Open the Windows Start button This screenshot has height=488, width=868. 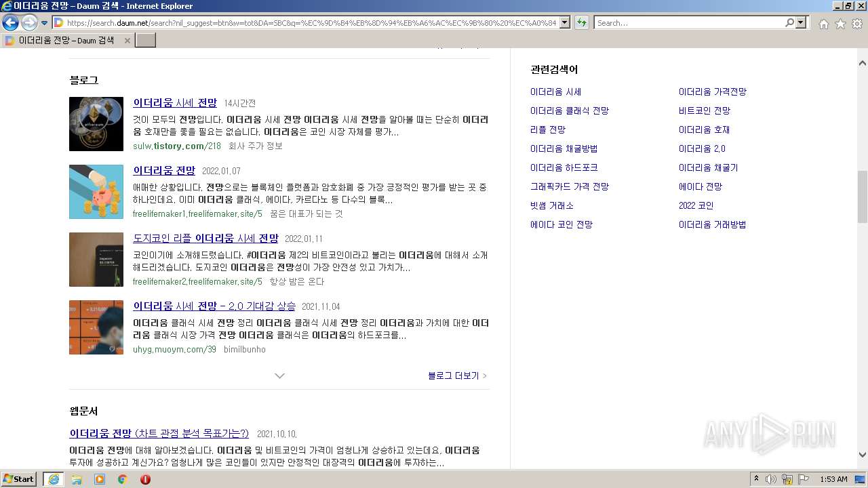(19, 479)
